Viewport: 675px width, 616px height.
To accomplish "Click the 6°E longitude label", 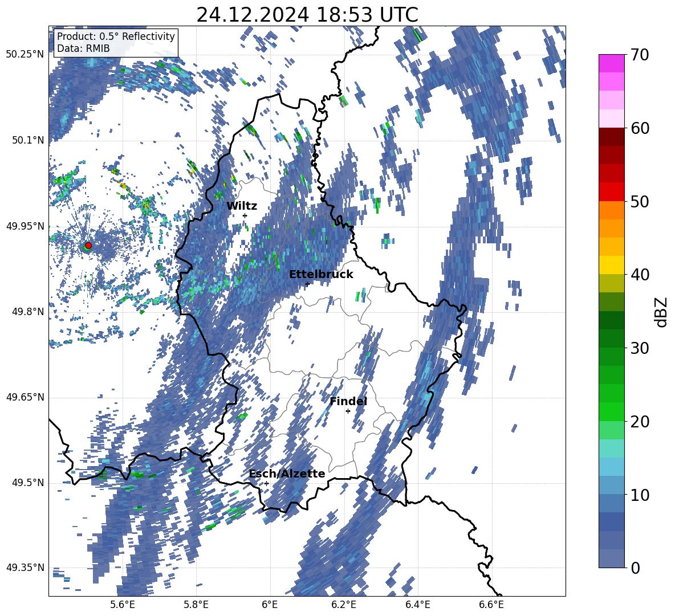I will click(270, 605).
